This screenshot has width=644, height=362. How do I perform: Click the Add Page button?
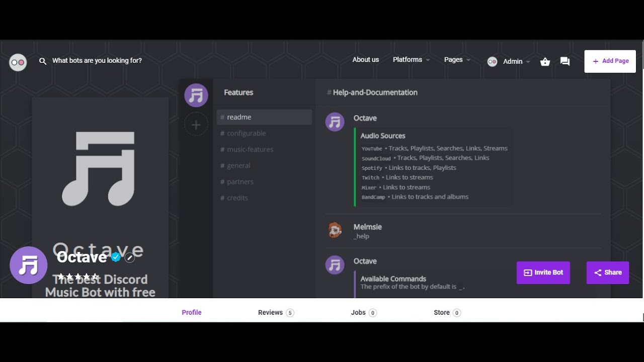[x=610, y=61]
